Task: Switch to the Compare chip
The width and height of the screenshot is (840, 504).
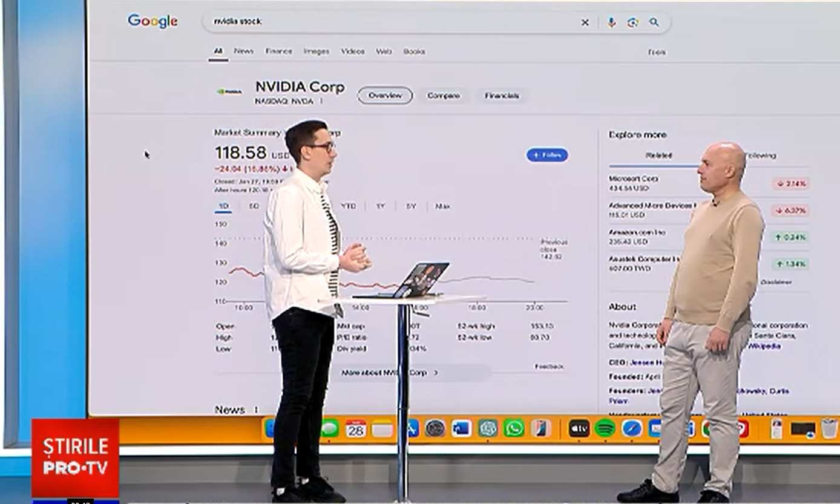Action: click(x=443, y=96)
